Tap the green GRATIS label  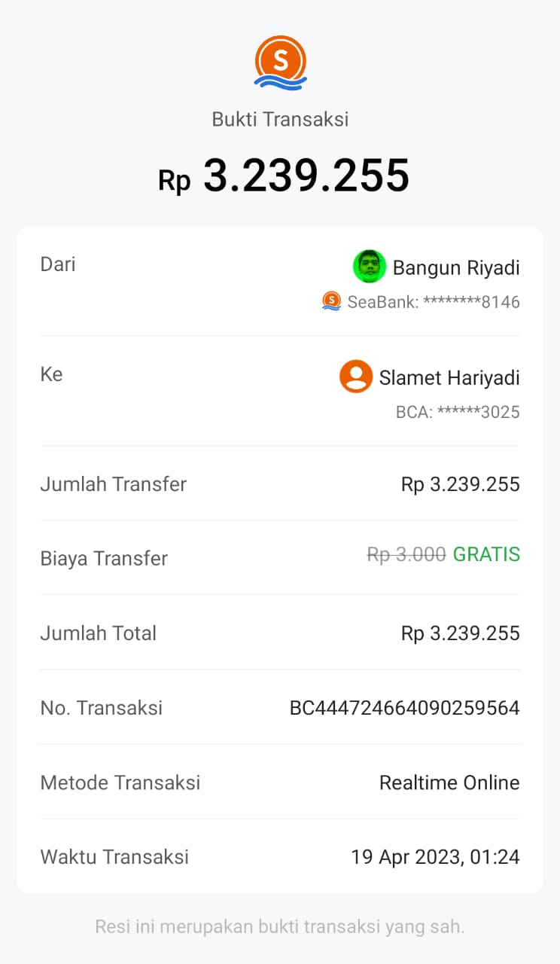click(x=486, y=554)
